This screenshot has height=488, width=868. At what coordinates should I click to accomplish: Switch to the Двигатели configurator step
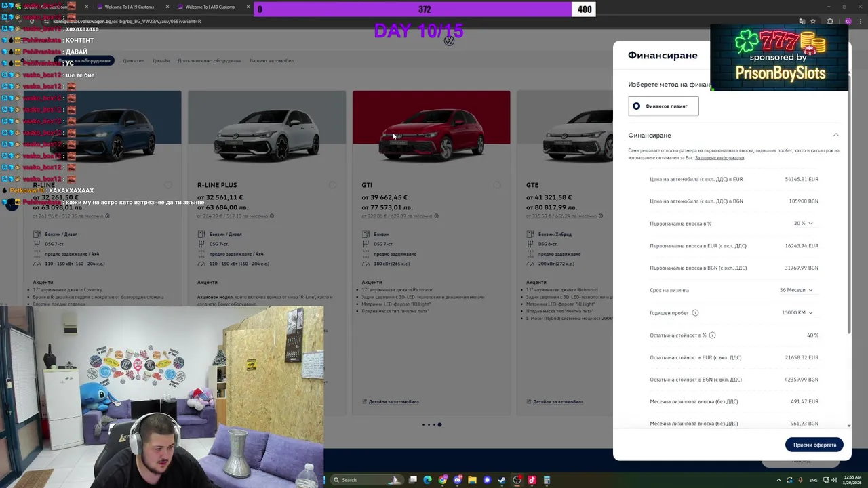(x=134, y=61)
